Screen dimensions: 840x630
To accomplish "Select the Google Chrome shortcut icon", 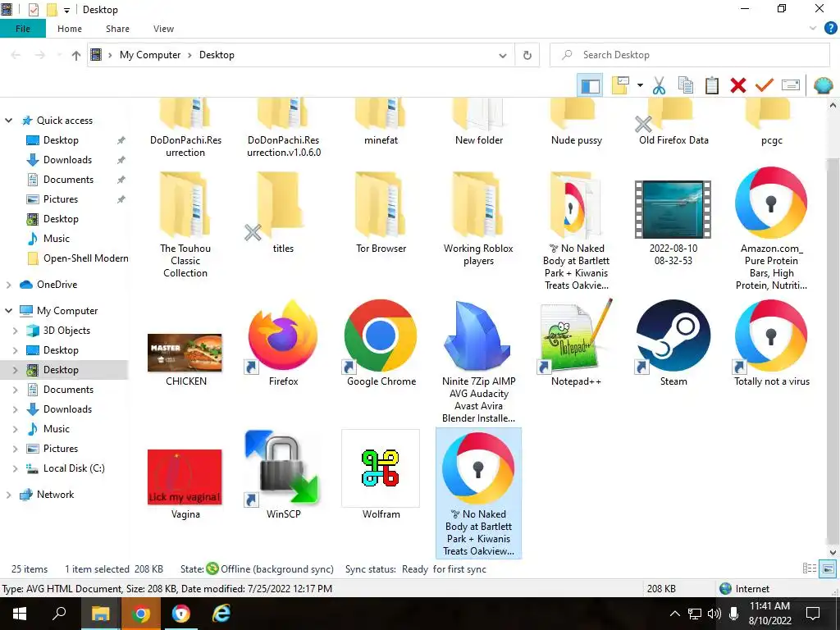I will point(381,336).
